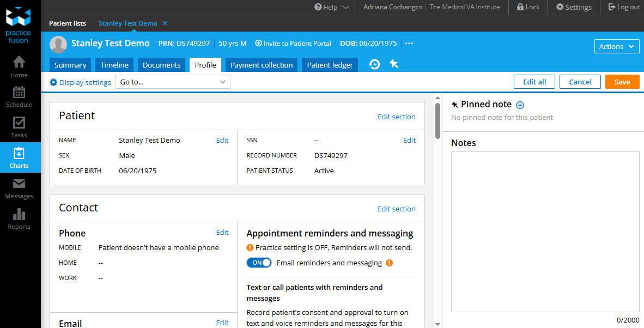Click record number DS749297 value
Screen dimensions: 644x328
point(331,156)
